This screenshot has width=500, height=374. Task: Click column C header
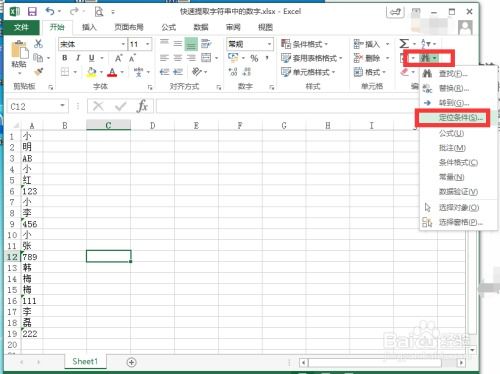click(108, 125)
